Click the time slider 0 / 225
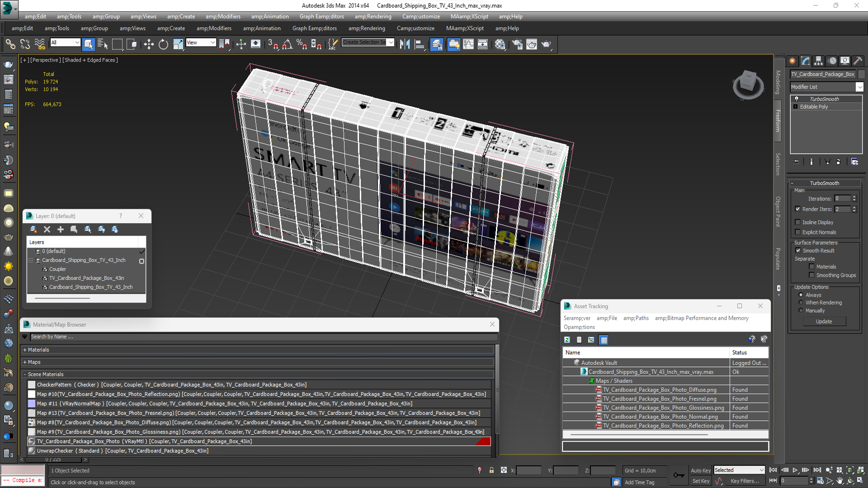868x488 pixels. [53, 460]
